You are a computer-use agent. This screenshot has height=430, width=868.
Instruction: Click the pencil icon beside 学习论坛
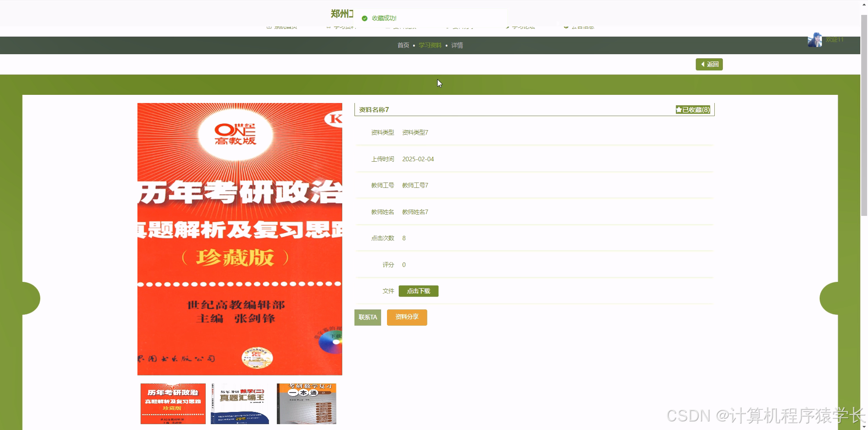(508, 26)
